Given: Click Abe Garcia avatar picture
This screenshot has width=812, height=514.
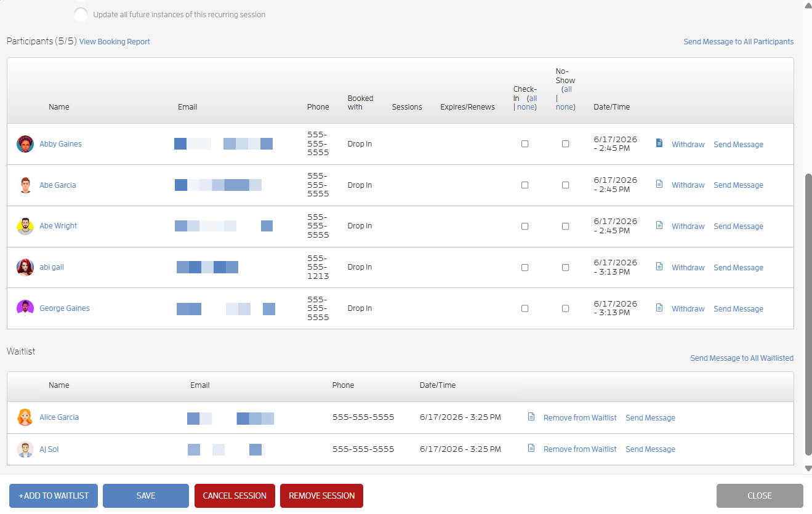Looking at the screenshot, I should (25, 185).
